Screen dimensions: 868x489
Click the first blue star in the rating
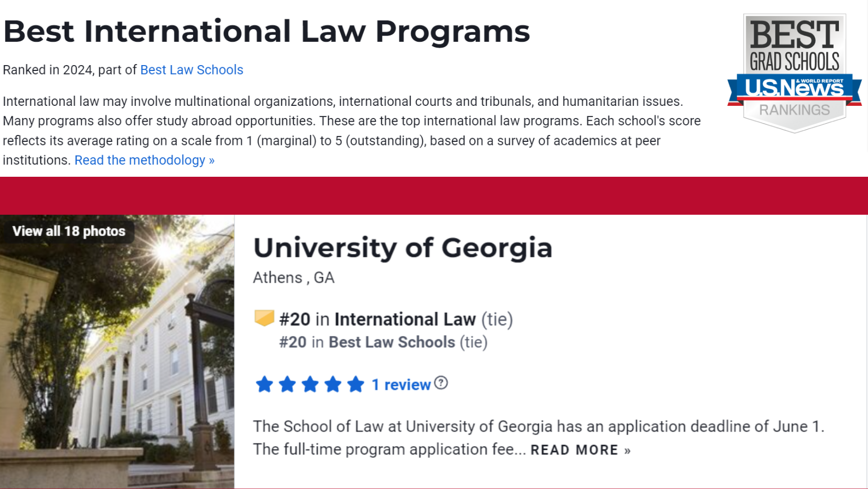click(x=264, y=384)
